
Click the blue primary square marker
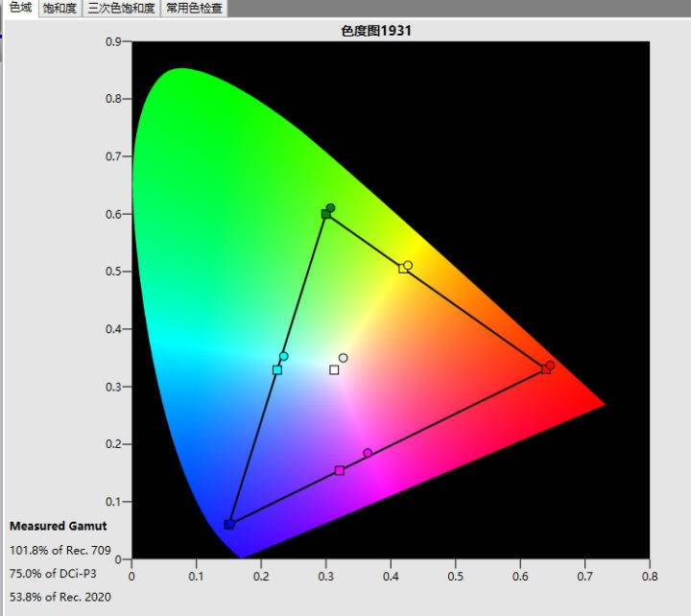(228, 524)
